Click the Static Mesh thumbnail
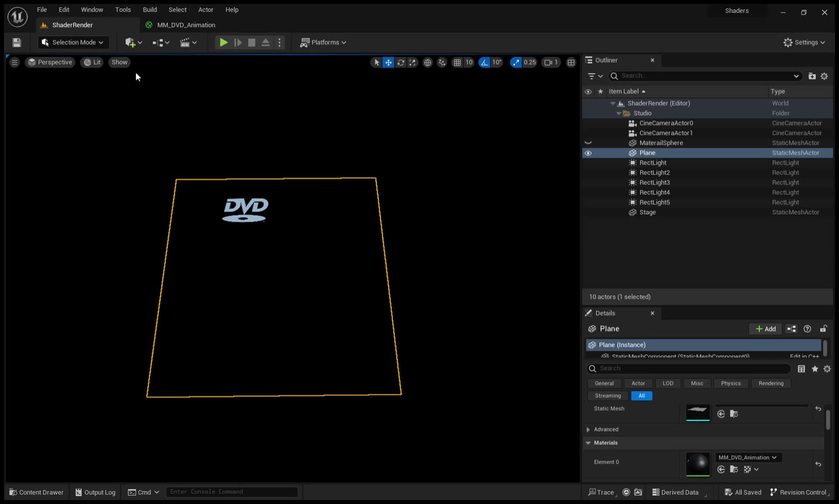This screenshot has height=504, width=839. coord(698,412)
